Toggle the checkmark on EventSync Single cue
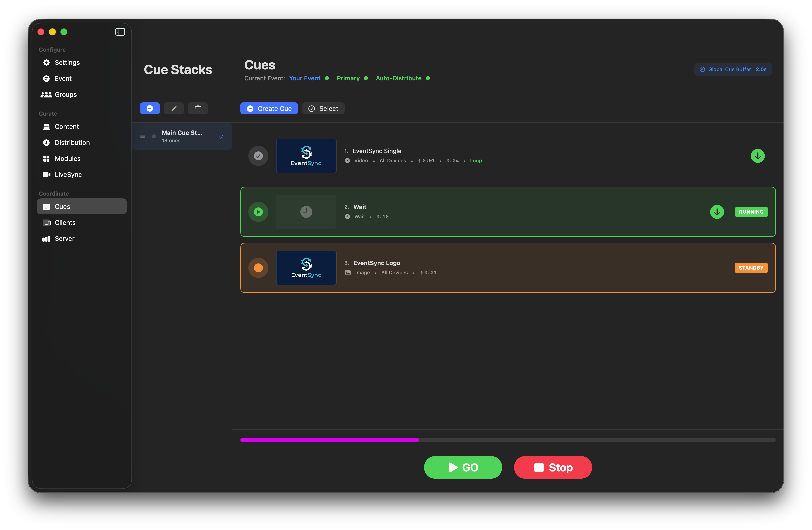Screen dimensions: 812x530 (x=258, y=156)
